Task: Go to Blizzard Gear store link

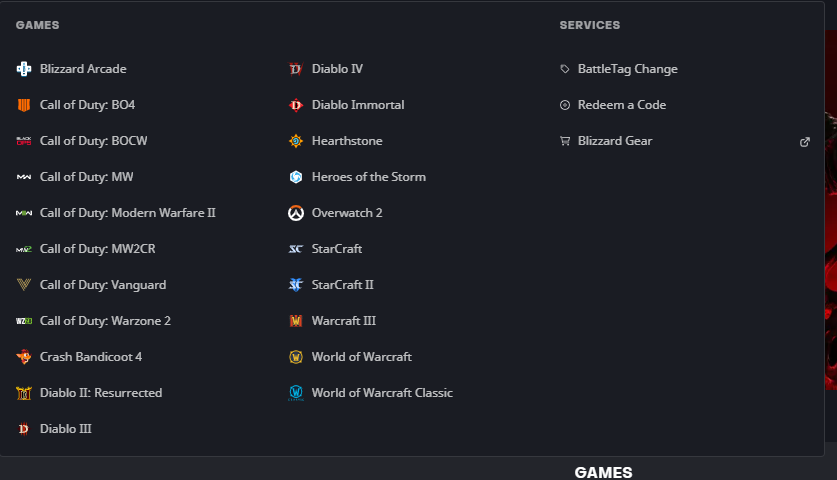Action: click(x=614, y=141)
